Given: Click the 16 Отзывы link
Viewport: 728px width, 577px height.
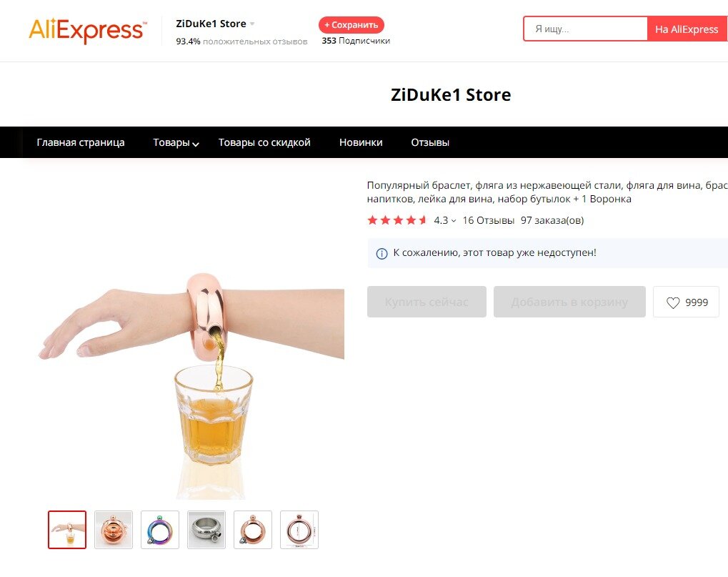Looking at the screenshot, I should [x=489, y=220].
